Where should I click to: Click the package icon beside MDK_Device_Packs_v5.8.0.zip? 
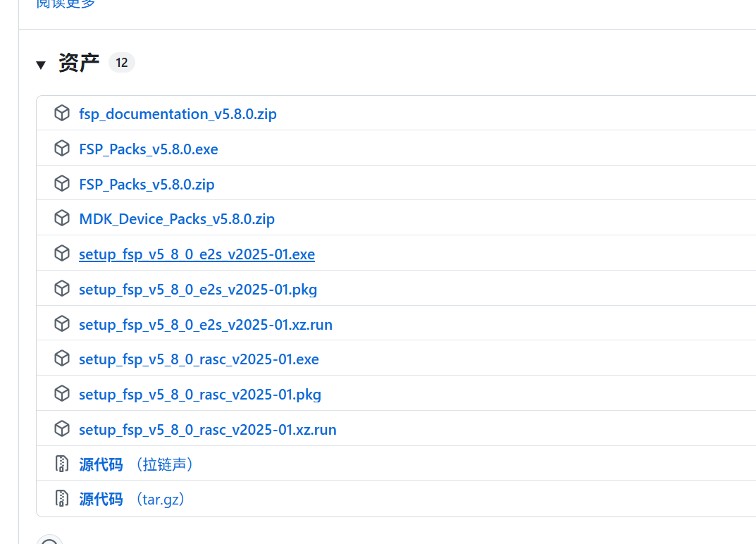pyautogui.click(x=62, y=218)
